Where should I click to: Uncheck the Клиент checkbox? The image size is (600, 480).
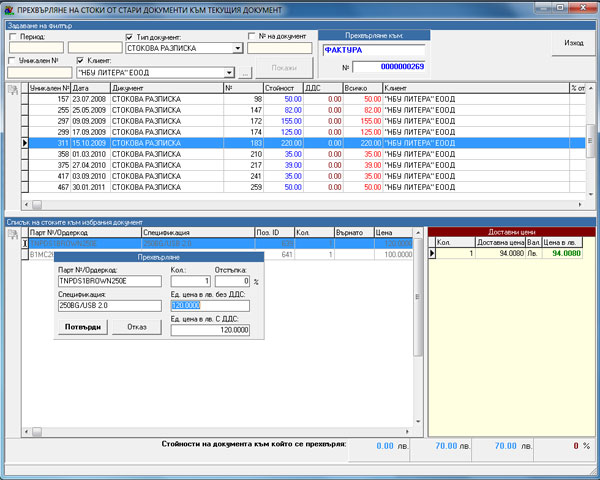(81, 61)
